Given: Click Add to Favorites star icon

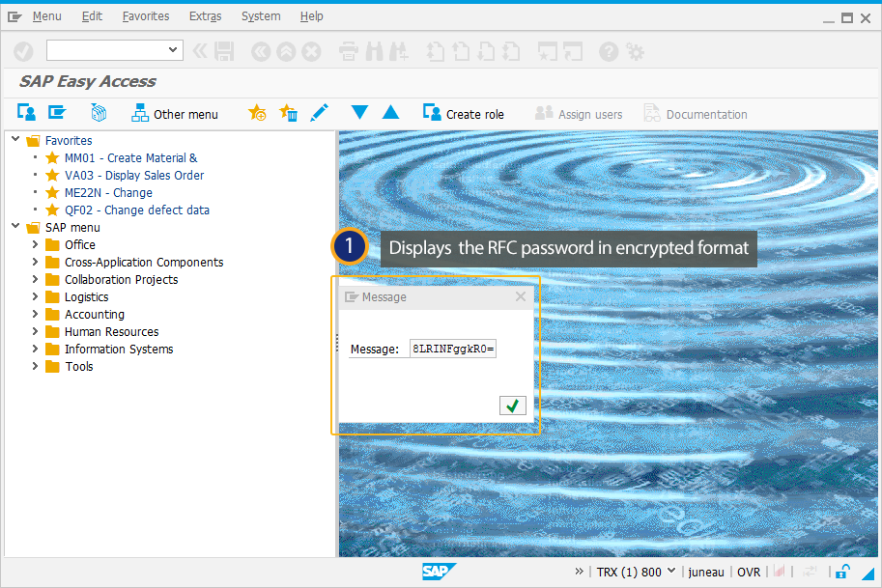Looking at the screenshot, I should [x=257, y=113].
